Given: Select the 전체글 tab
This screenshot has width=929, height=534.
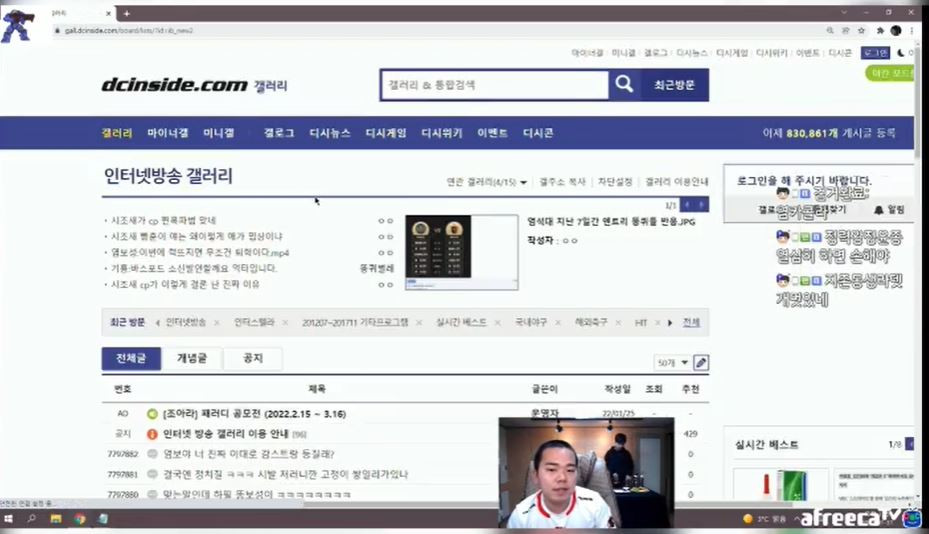Looking at the screenshot, I should [x=131, y=359].
